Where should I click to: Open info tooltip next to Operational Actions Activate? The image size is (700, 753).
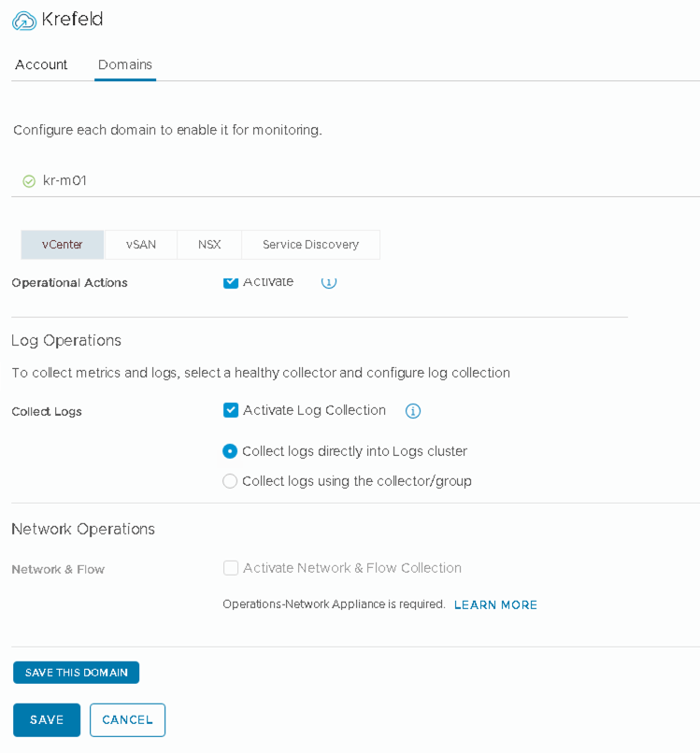(329, 281)
